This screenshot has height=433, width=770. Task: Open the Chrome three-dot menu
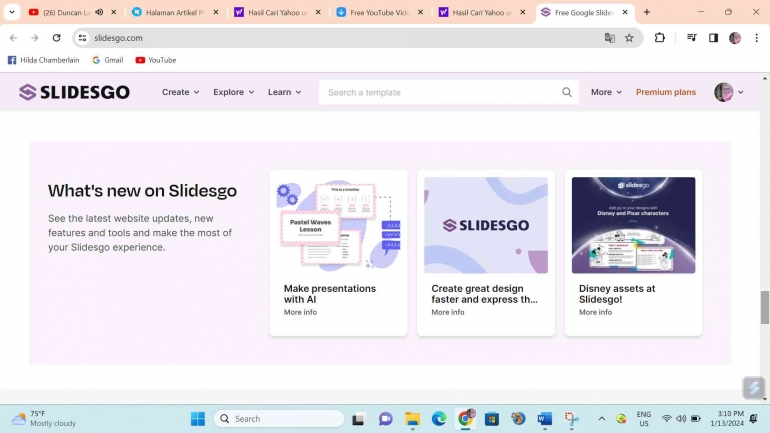(756, 37)
